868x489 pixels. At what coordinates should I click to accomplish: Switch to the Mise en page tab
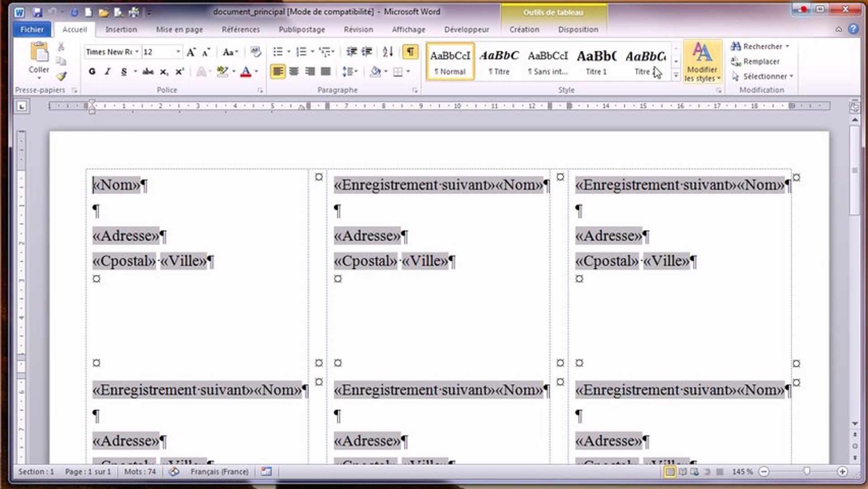[179, 29]
